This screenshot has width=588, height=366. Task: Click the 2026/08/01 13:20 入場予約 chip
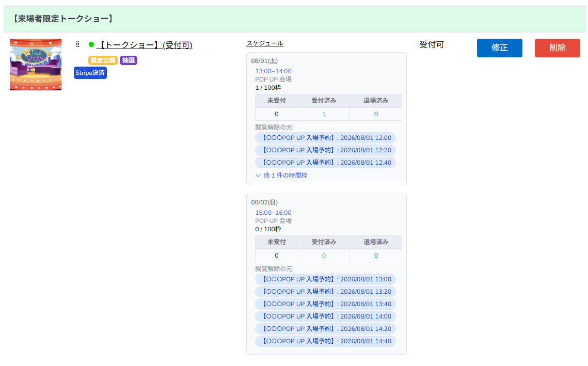[x=326, y=291]
